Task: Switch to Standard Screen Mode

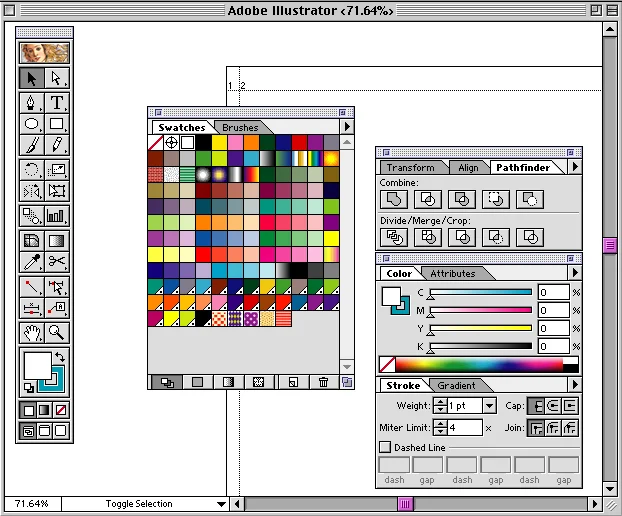Action: (29, 431)
